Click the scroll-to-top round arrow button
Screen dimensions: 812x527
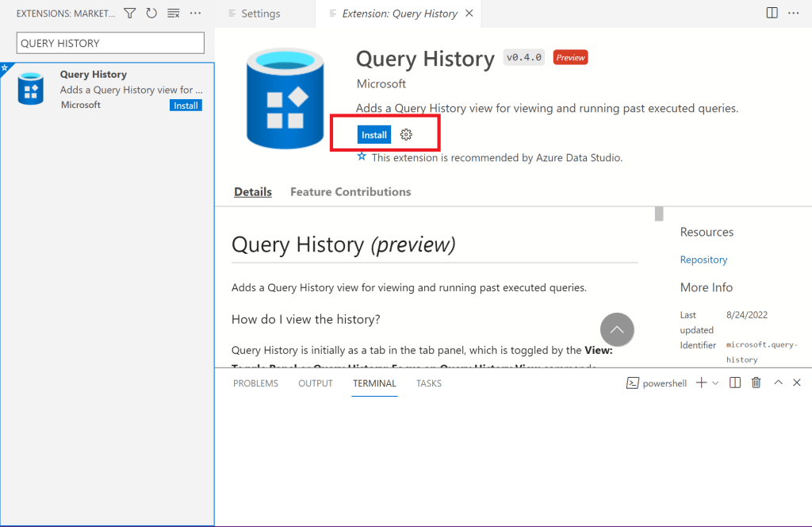[617, 329]
